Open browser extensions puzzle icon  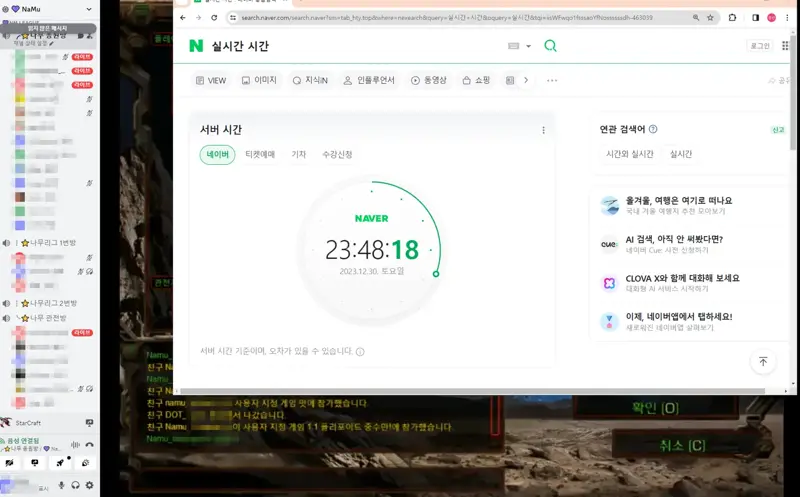[x=733, y=17]
